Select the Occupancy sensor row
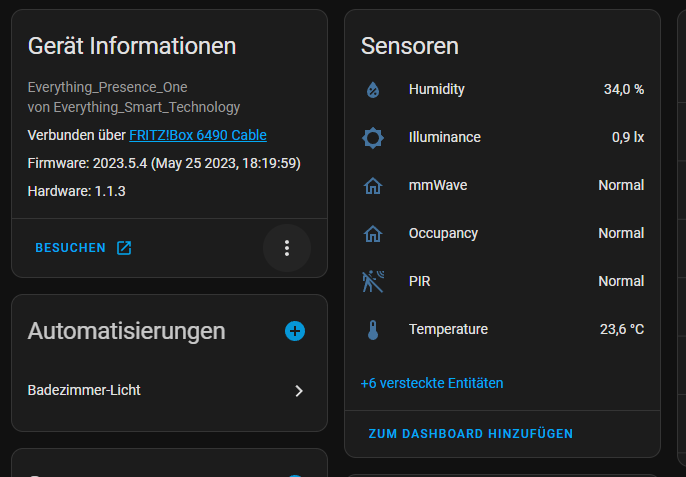Image resolution: width=686 pixels, height=477 pixels. [502, 234]
